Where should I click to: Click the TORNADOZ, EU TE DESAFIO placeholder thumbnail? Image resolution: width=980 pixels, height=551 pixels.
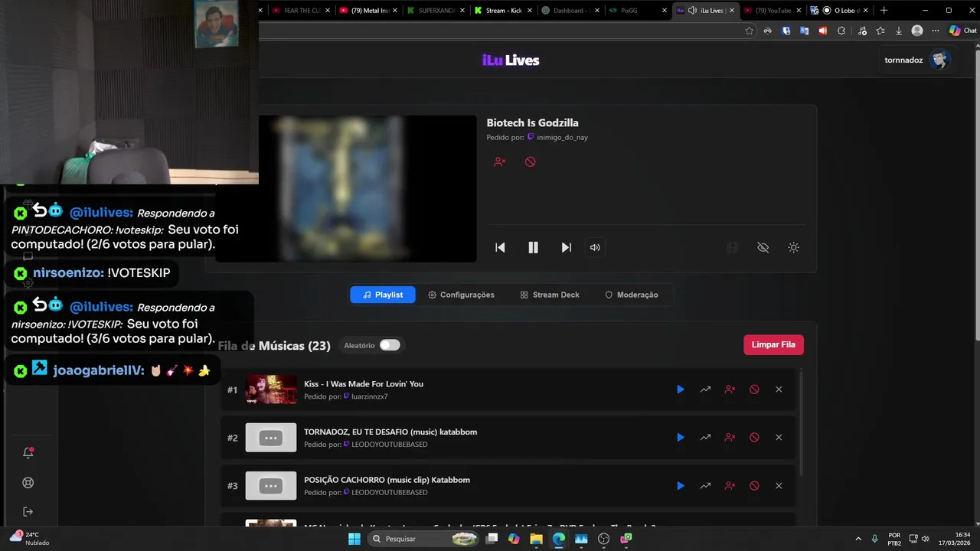pos(271,438)
